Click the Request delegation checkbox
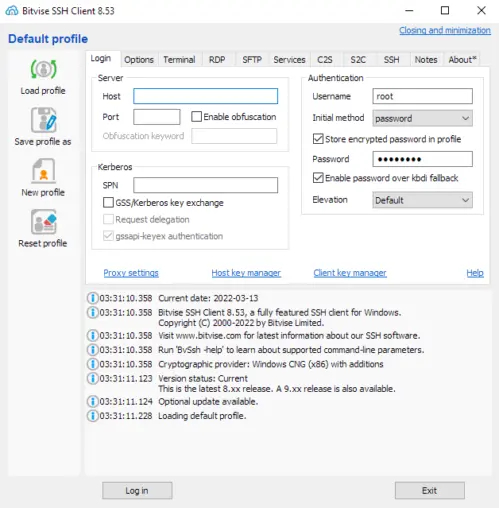 pyautogui.click(x=108, y=219)
